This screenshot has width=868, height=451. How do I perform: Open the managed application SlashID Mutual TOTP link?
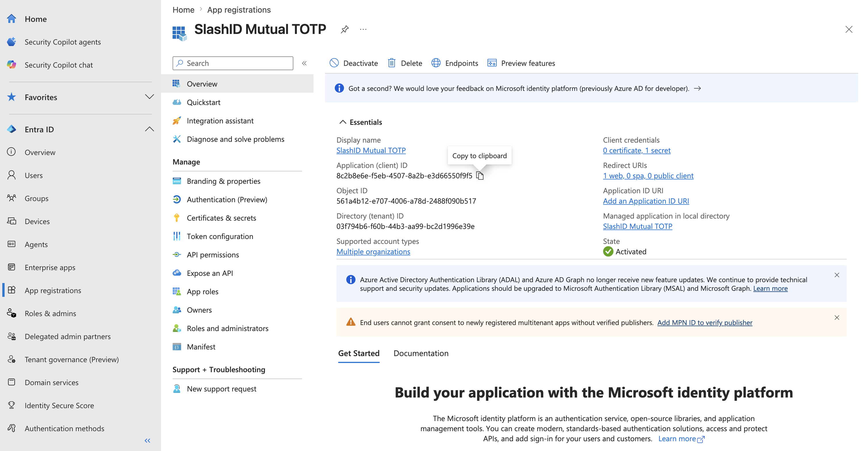click(638, 226)
